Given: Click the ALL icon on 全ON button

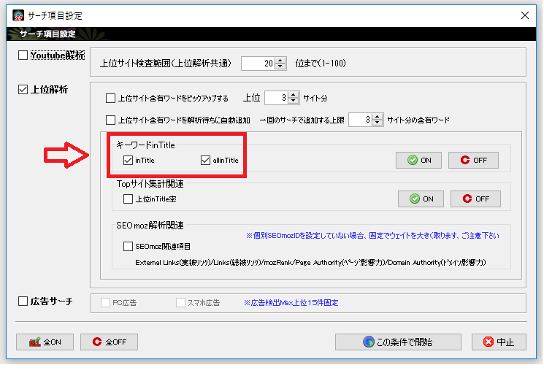Looking at the screenshot, I should coord(35,342).
